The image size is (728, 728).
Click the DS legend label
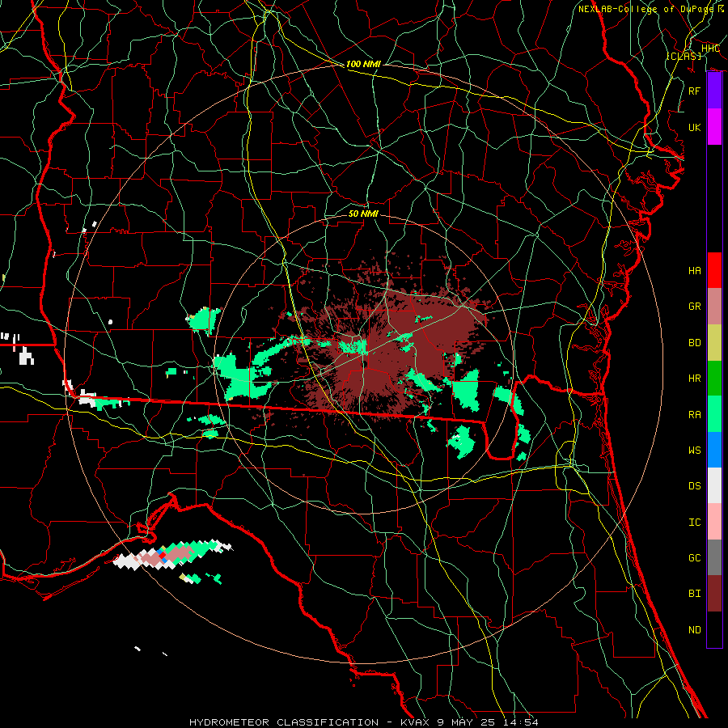(x=695, y=485)
